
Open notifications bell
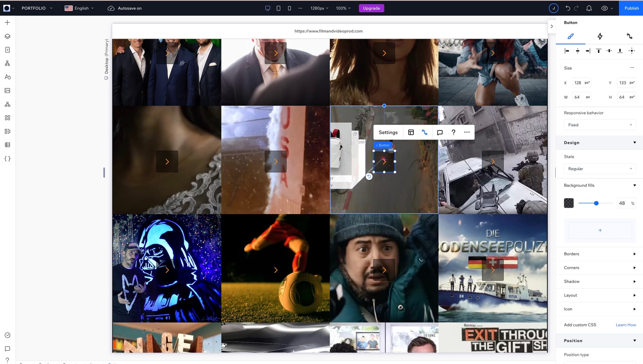[x=589, y=8]
